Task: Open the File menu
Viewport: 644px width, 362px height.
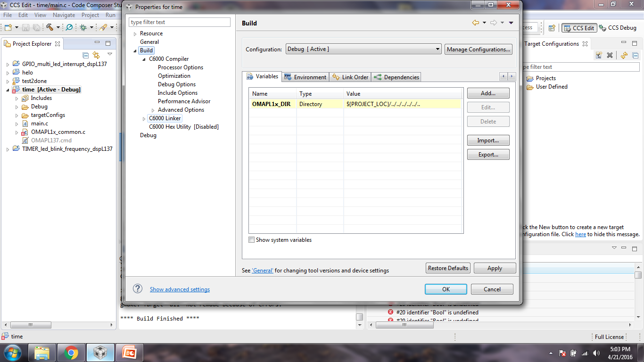Action: (x=8, y=15)
